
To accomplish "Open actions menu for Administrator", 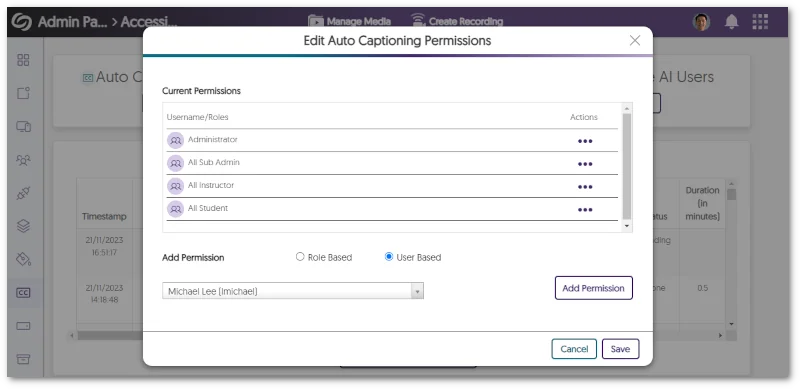I will [x=585, y=141].
